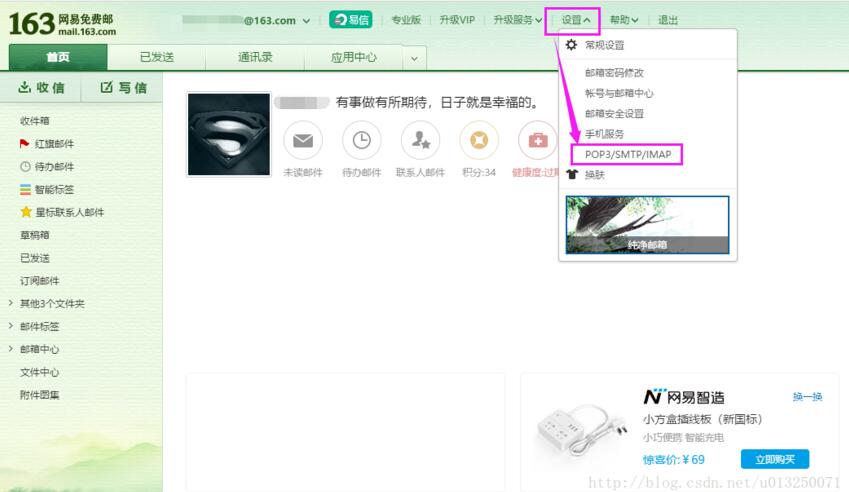The image size is (849, 492).
Task: Click the 写信 compose button
Action: pos(123,87)
